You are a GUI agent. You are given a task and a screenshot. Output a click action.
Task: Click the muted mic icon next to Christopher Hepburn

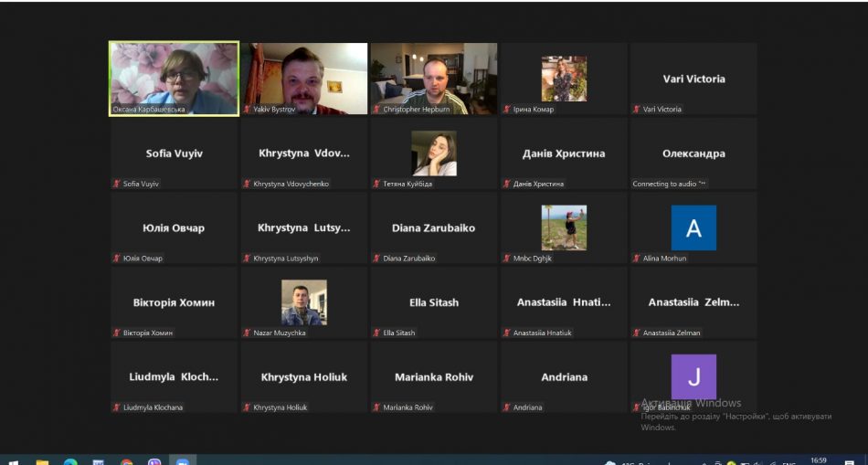376,110
